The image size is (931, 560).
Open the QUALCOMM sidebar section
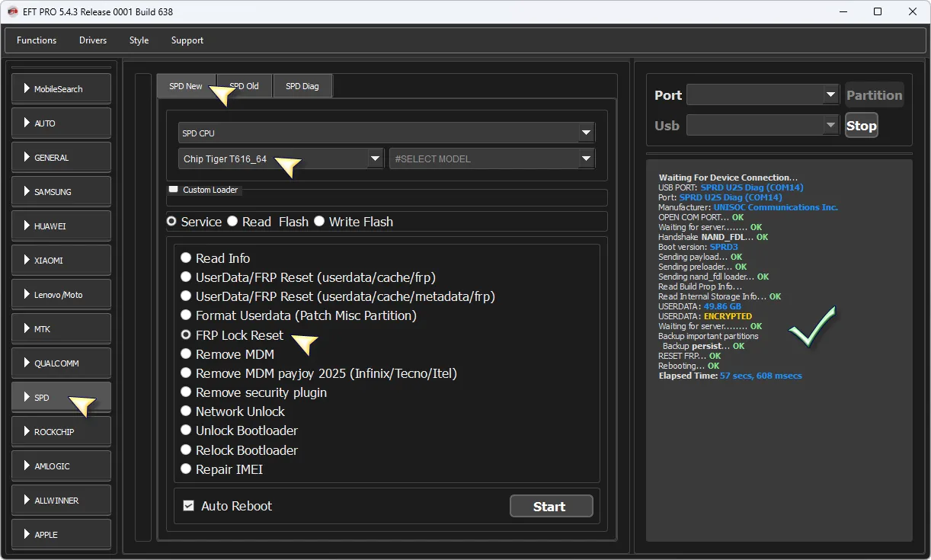(61, 363)
